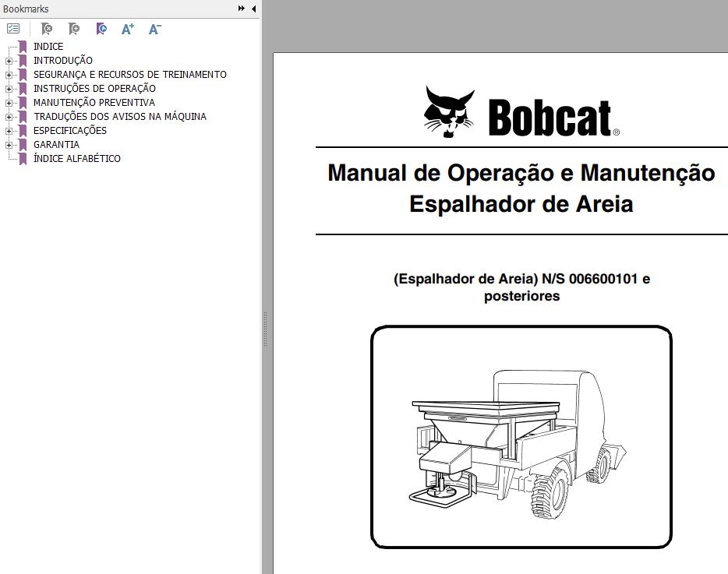Click the add new bookmark icon

[74, 30]
